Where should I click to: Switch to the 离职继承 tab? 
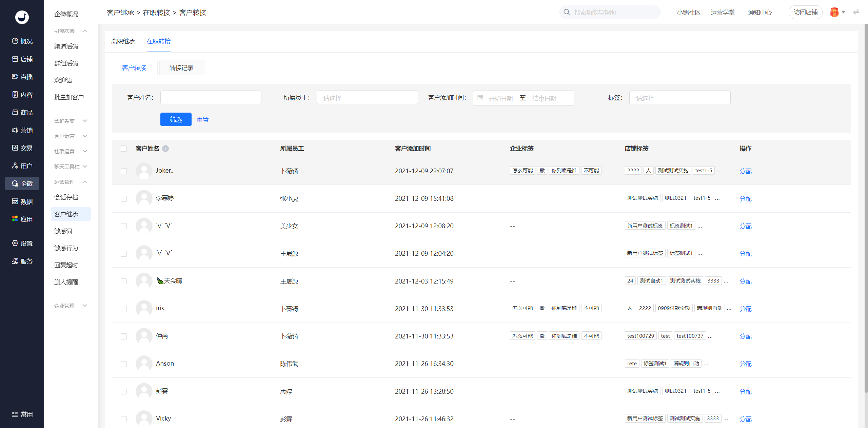(x=123, y=41)
